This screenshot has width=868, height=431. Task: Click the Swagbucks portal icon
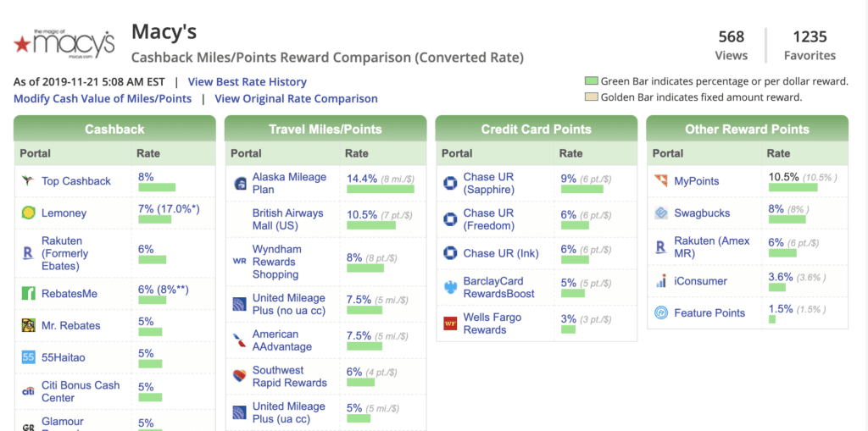(661, 213)
